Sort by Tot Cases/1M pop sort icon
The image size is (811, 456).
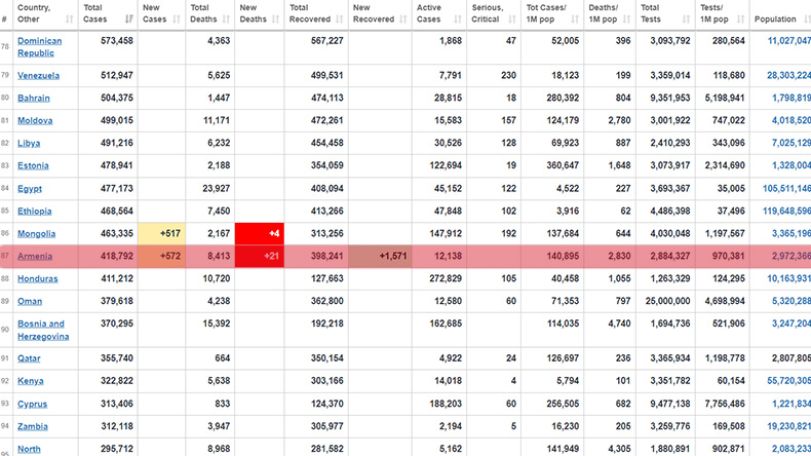[x=575, y=19]
